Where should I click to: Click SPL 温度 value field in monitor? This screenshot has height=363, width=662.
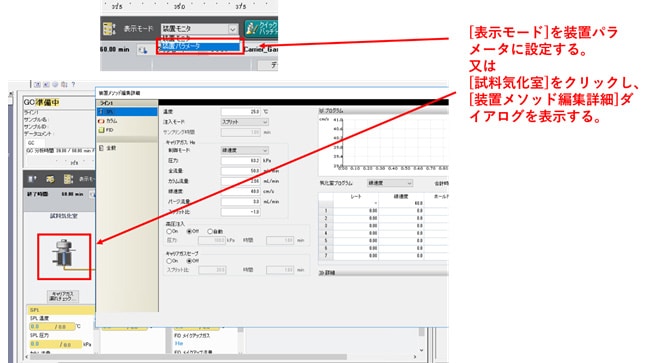(x=52, y=327)
